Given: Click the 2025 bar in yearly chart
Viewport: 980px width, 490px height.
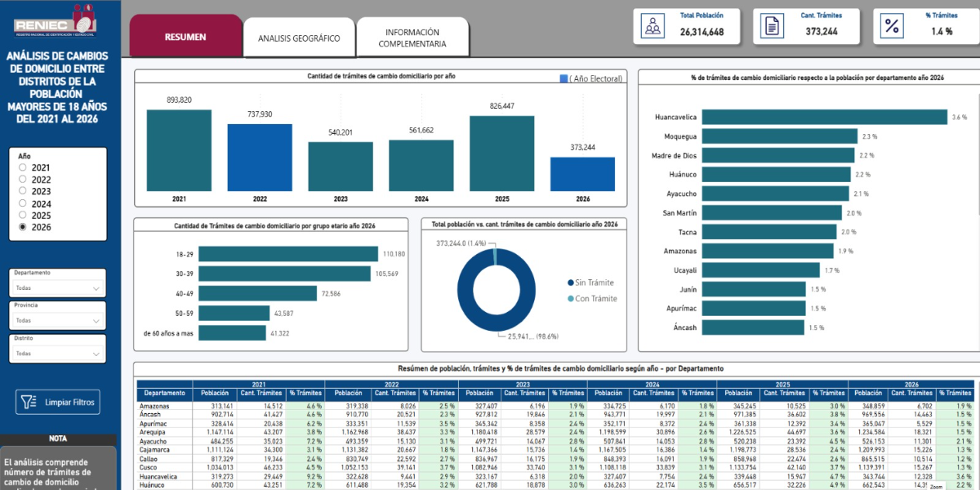Looking at the screenshot, I should click(501, 154).
